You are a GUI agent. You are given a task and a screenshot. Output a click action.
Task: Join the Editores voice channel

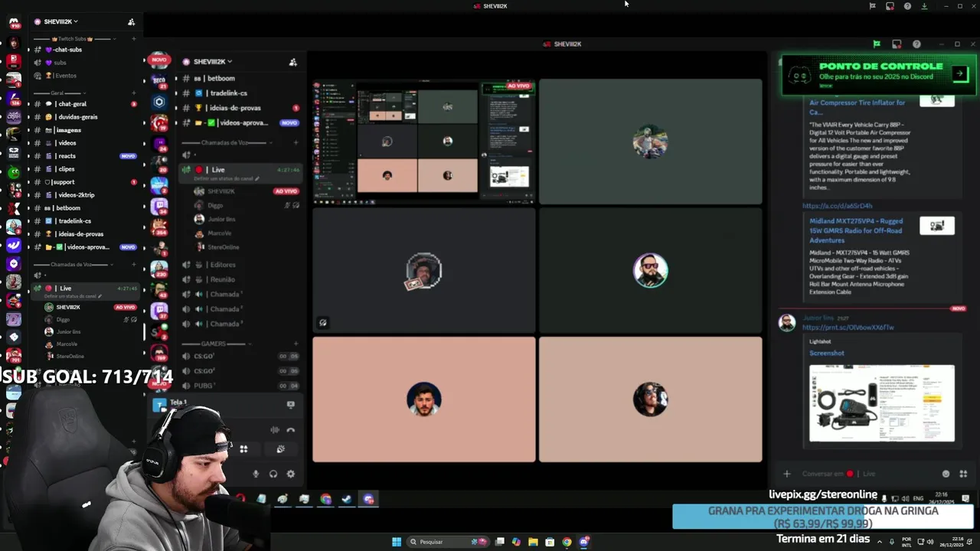(222, 265)
